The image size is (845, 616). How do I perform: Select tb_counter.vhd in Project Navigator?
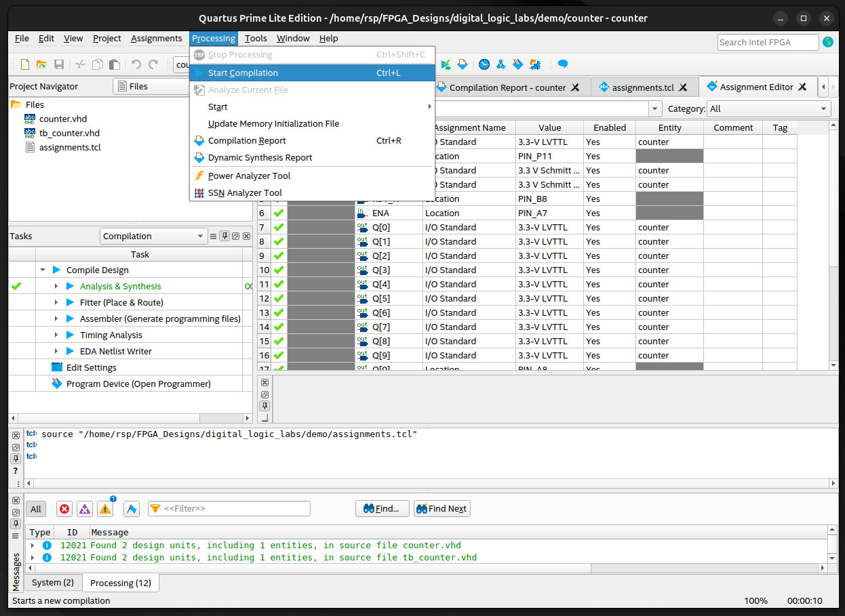69,133
